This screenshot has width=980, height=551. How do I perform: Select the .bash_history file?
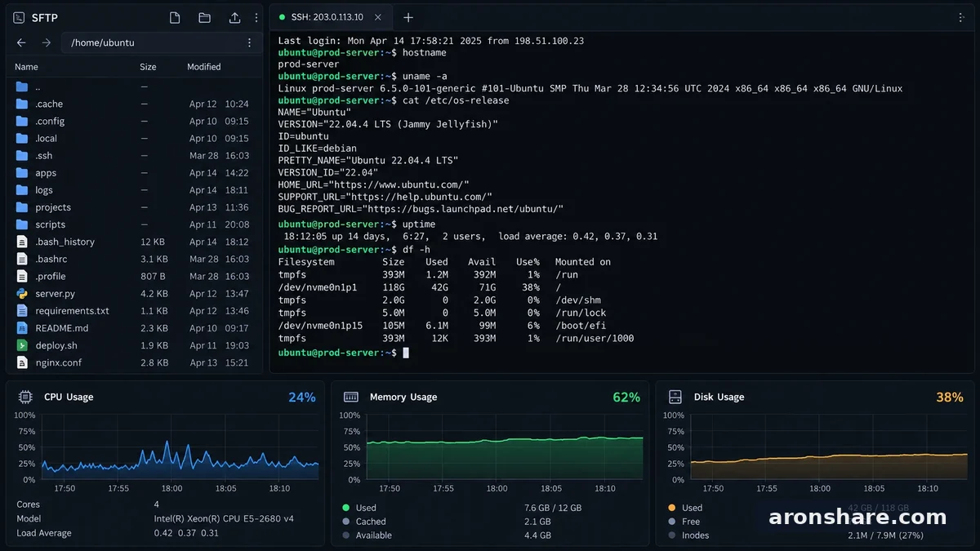(x=134, y=242)
